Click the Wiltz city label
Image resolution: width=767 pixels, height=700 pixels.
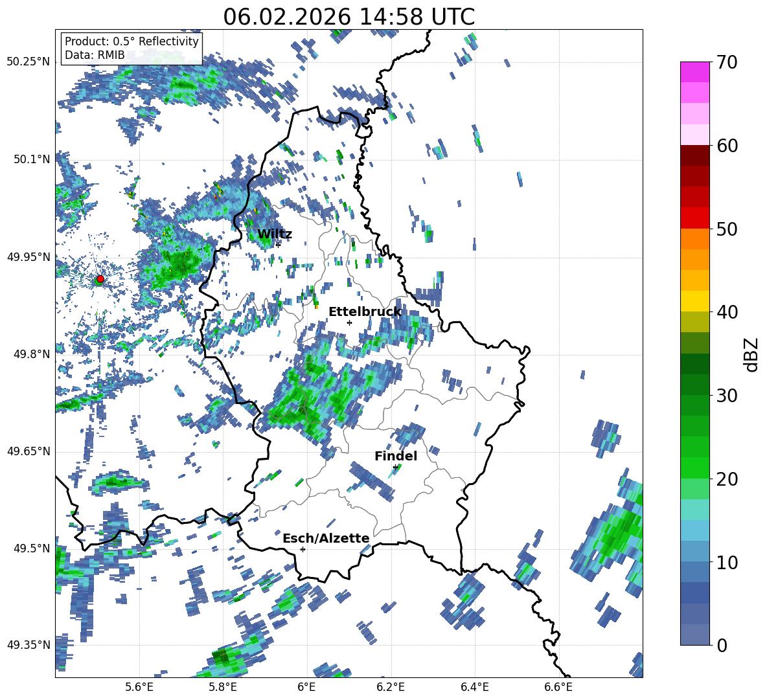[275, 234]
